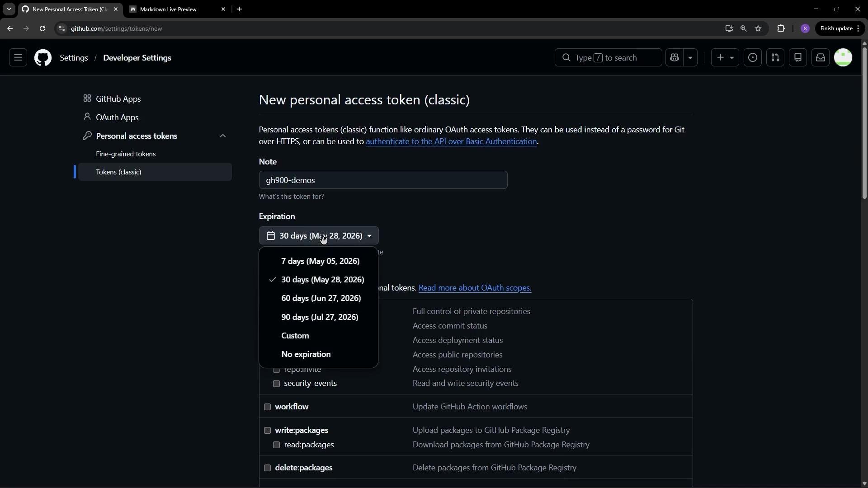This screenshot has height=488, width=868.
Task: Collapse the Personal access tokens section
Action: click(x=223, y=136)
